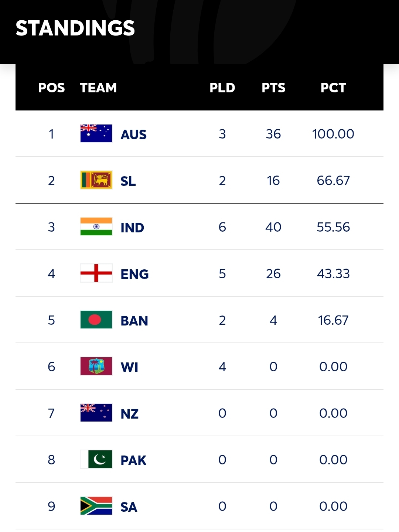399x532 pixels.
Task: Click the Pakistan flag icon
Action: [x=96, y=459]
